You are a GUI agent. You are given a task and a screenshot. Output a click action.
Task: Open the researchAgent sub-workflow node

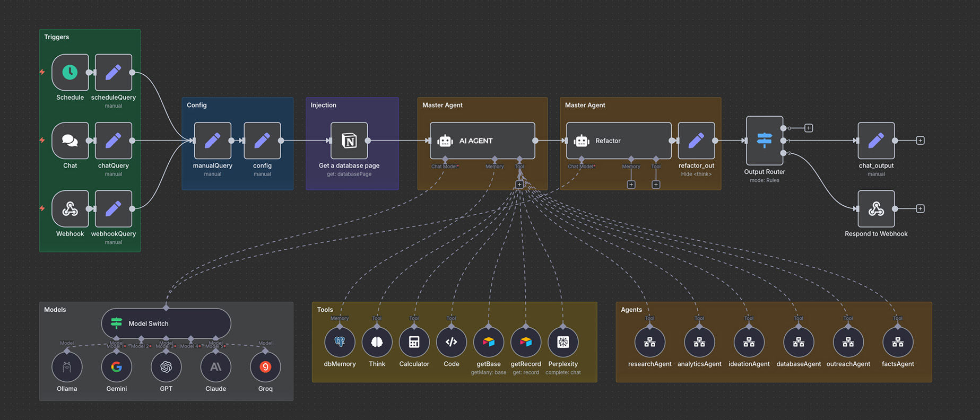649,343
